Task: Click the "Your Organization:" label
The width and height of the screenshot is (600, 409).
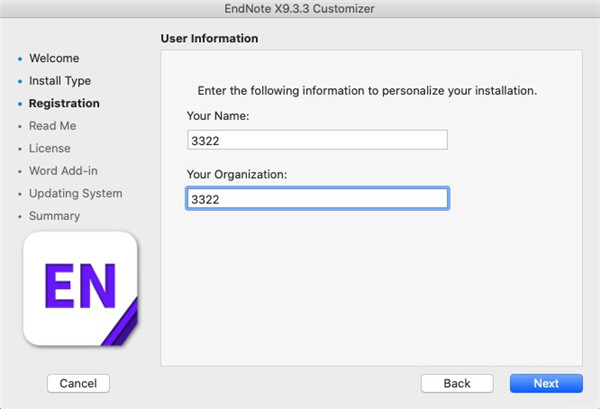Action: tap(237, 175)
